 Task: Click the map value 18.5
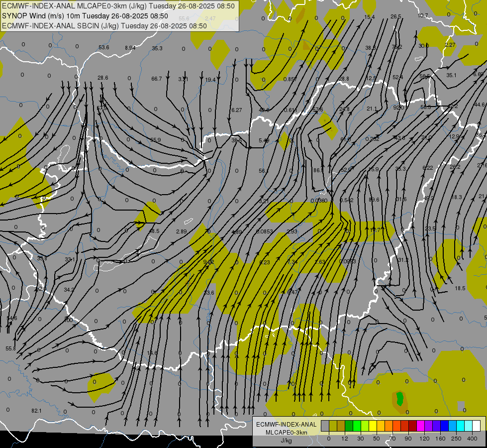460,288
